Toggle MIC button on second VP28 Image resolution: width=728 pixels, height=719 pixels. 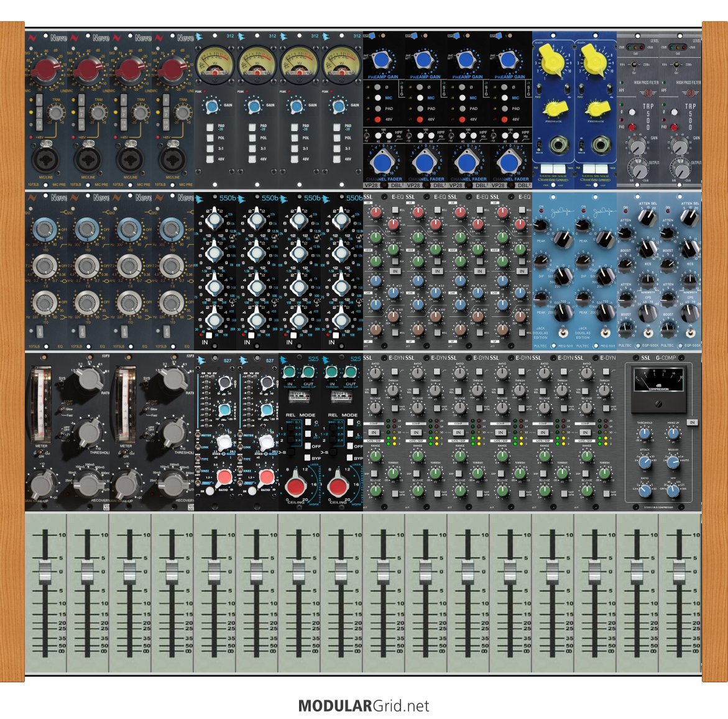pyautogui.click(x=420, y=98)
